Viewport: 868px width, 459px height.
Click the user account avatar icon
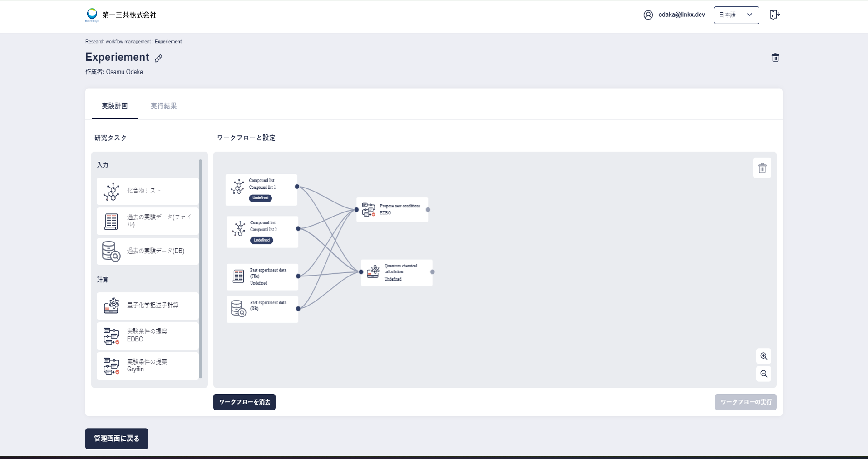(x=648, y=15)
